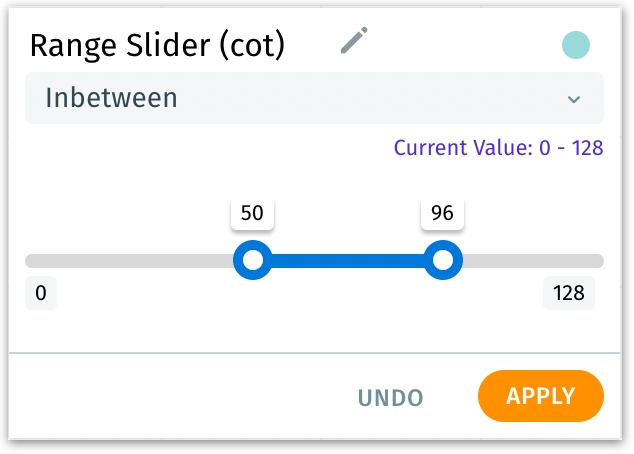Click the Undo button
Viewport: 634px width, 454px height.
click(391, 397)
